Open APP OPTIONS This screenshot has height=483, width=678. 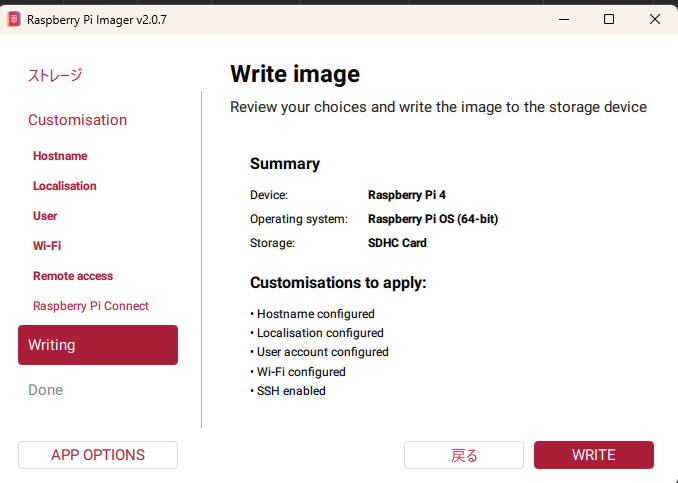click(98, 455)
